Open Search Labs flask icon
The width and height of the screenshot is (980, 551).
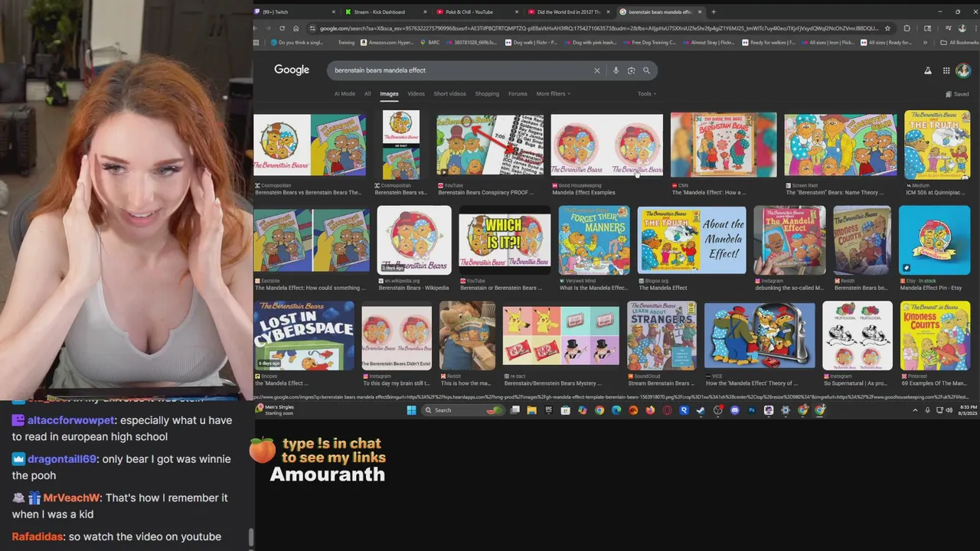(x=928, y=70)
